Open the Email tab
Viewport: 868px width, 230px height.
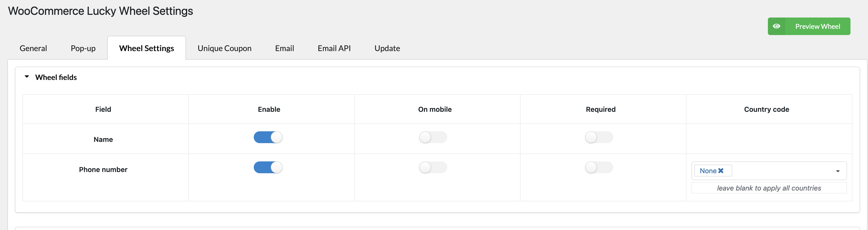284,48
